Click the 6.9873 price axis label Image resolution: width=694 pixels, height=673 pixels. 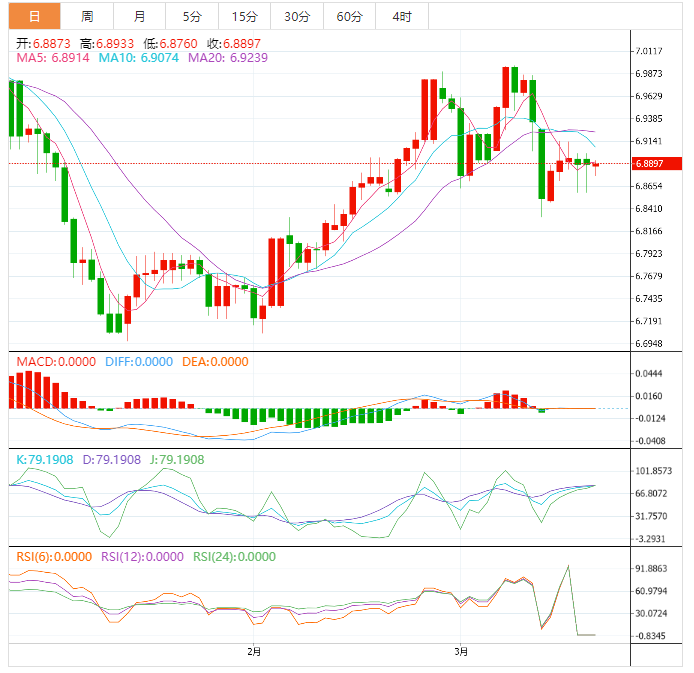tap(649, 74)
